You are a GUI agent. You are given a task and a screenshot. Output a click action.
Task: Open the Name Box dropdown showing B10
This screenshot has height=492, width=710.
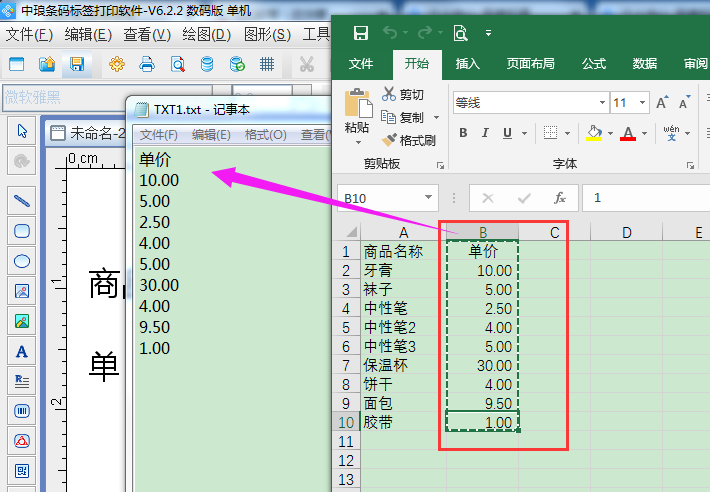click(429, 198)
